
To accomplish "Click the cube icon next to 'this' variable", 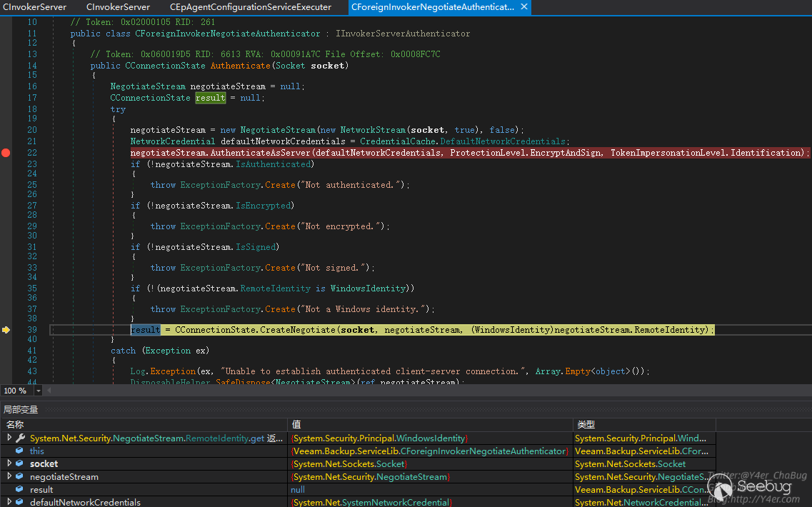I will pos(20,451).
